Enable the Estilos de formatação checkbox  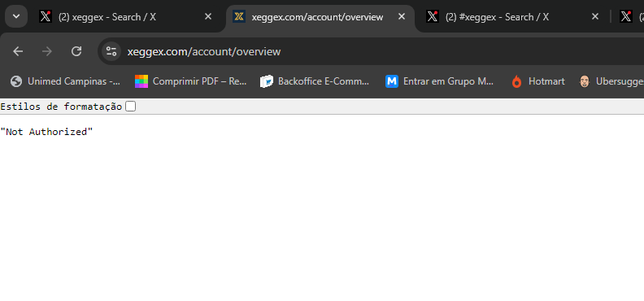(x=131, y=107)
